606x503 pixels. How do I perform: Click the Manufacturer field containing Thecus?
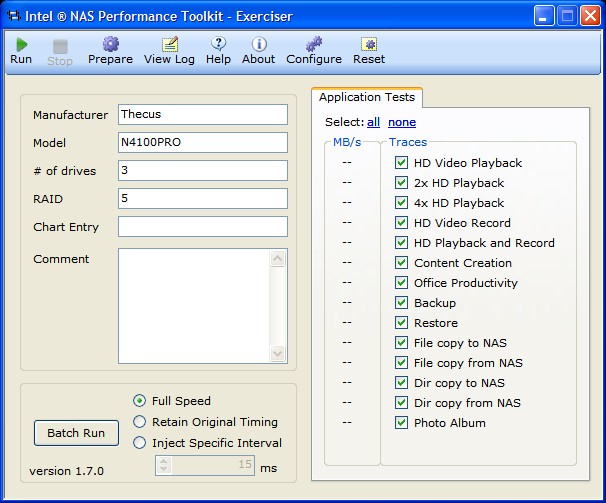(x=203, y=114)
